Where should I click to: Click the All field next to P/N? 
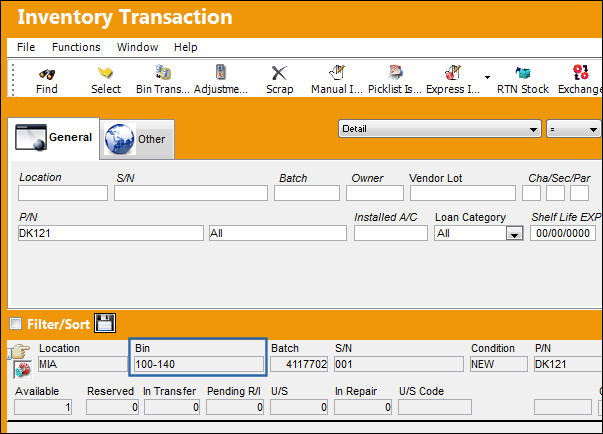tap(278, 233)
